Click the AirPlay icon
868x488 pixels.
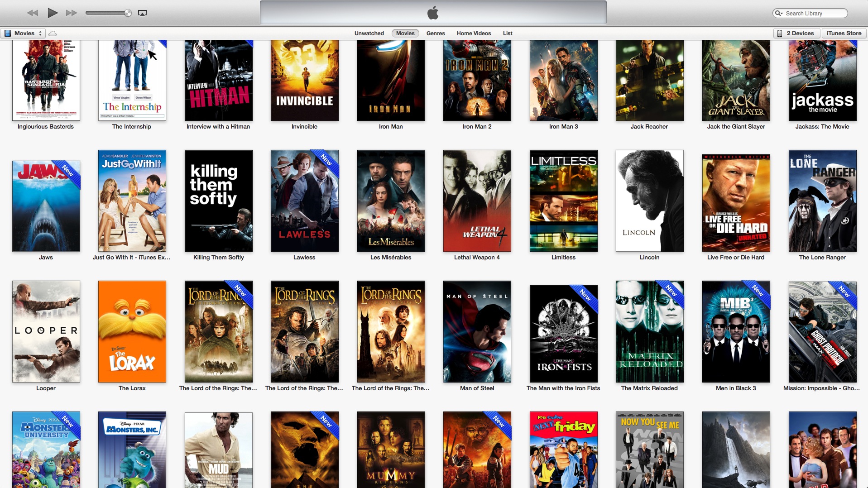coord(142,13)
